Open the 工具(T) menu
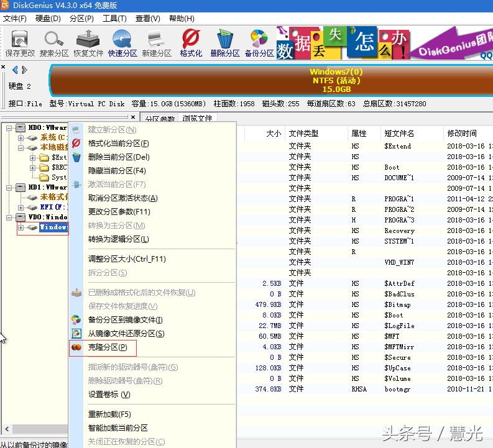Image resolution: width=493 pixels, height=448 pixels. [114, 19]
